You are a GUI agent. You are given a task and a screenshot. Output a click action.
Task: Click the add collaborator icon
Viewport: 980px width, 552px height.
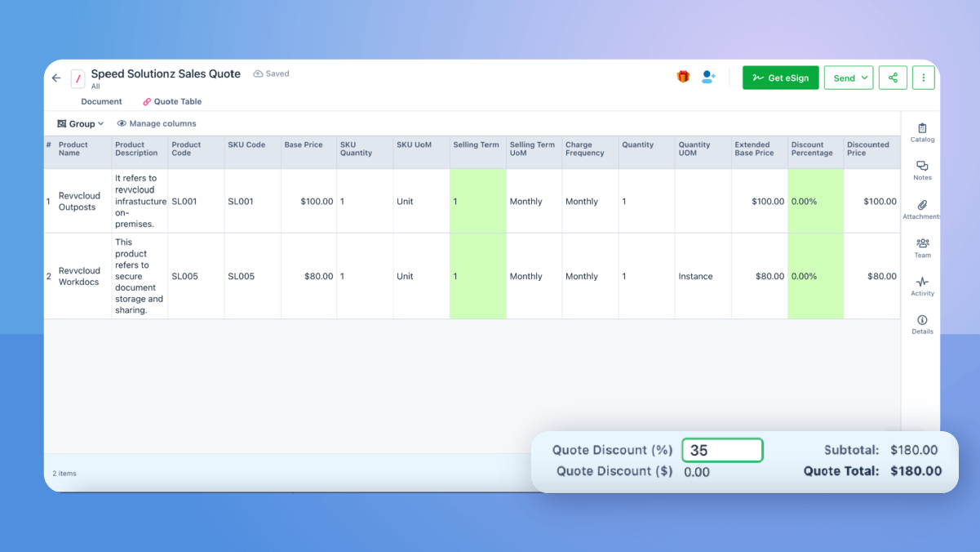click(707, 76)
